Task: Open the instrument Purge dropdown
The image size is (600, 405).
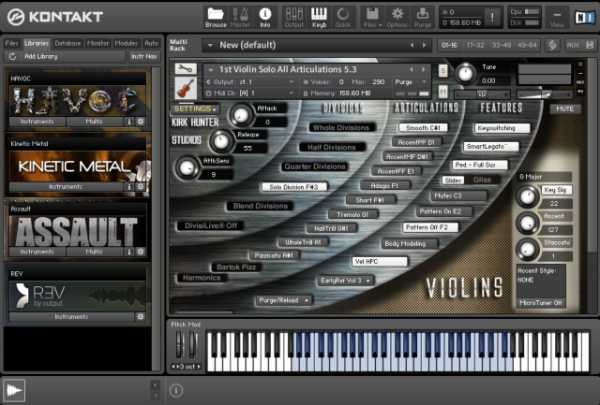Action: pos(411,82)
